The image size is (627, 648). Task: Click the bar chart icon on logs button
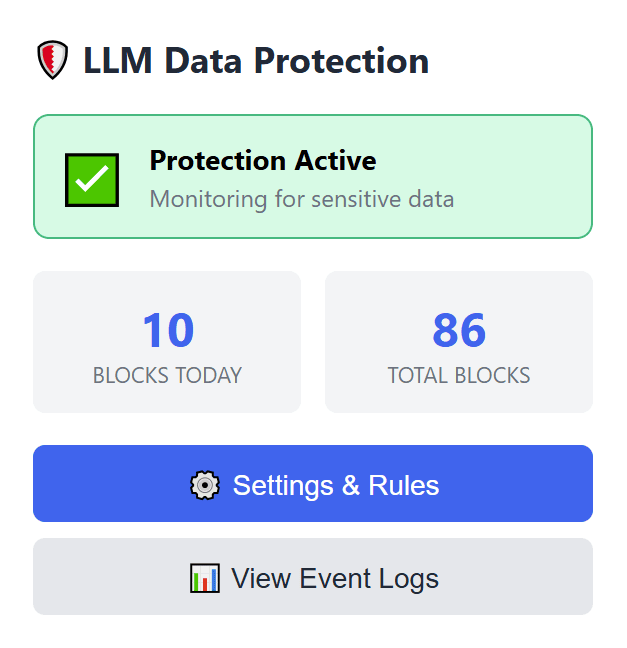[x=204, y=578]
